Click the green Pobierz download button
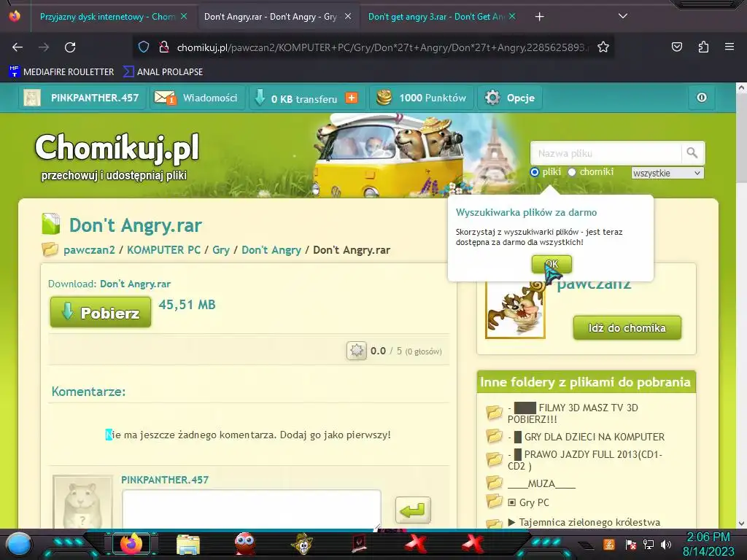Viewport: 747px width, 560px height. point(101,312)
